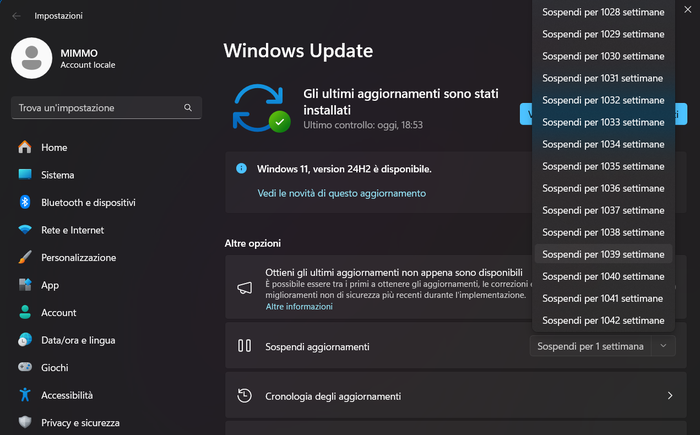Pick Sospendi per 1042 settimane
This screenshot has width=700, height=435.
click(x=603, y=320)
